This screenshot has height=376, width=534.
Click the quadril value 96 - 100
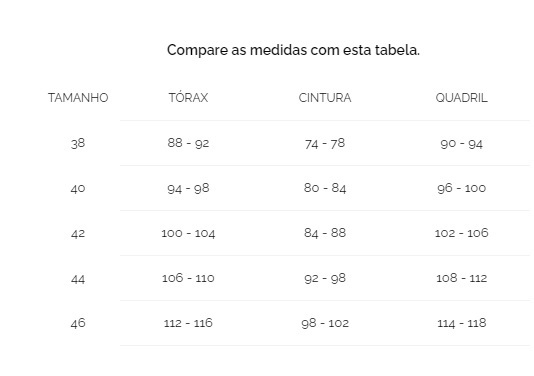click(461, 188)
